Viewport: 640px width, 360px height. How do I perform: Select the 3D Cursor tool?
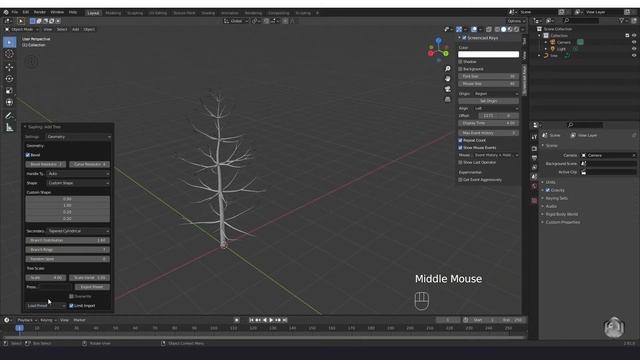[9, 54]
